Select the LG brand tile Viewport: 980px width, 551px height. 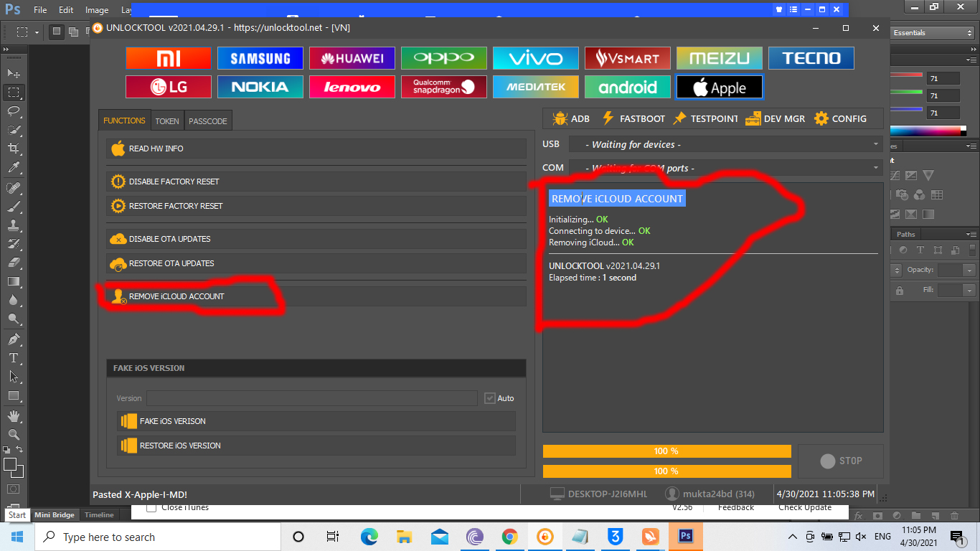tap(169, 87)
